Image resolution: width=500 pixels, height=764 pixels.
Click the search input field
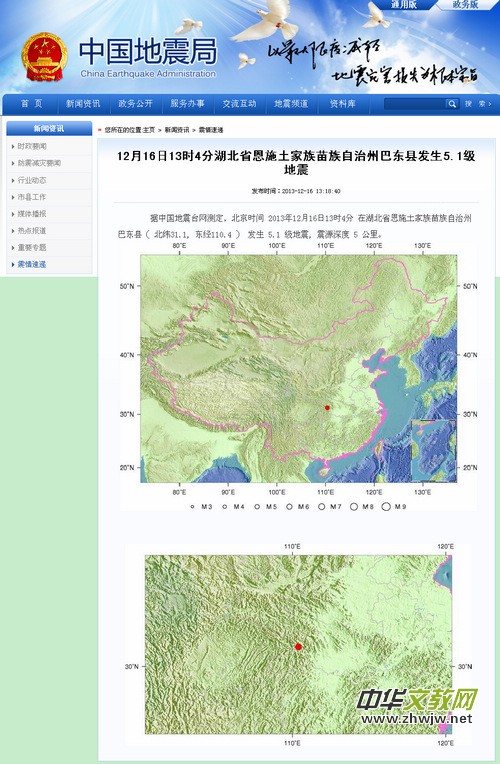pos(415,104)
